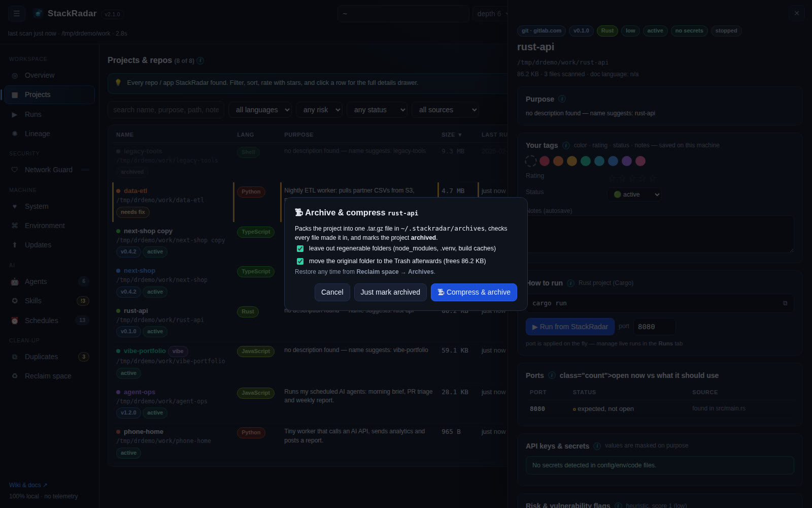
Task: Click the StackRadar logo icon
Action: point(38,14)
